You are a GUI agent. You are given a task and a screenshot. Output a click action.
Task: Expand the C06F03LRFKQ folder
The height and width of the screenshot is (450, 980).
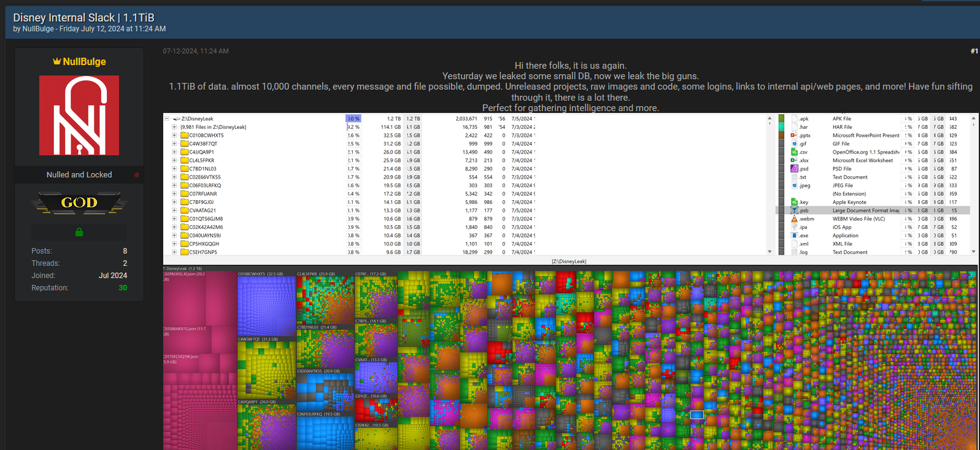[174, 185]
